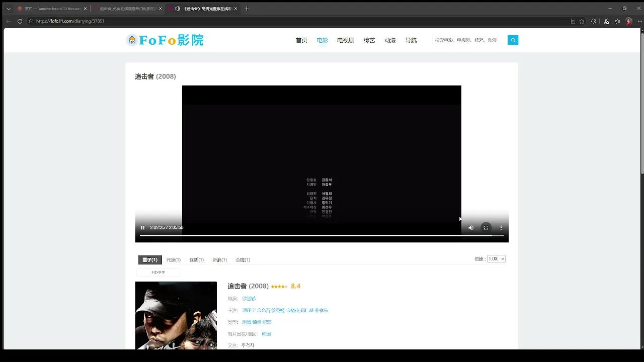This screenshot has height=362, width=644.
Task: Open the browser profile avatar
Action: [628, 21]
